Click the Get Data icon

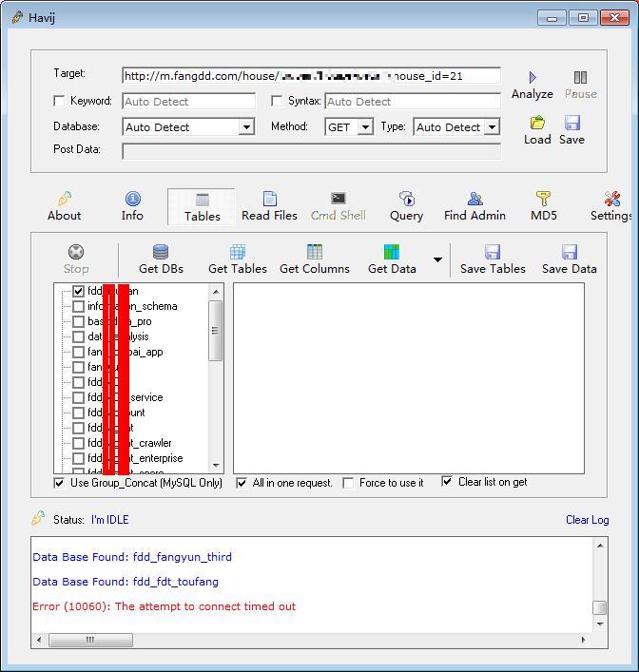click(392, 252)
